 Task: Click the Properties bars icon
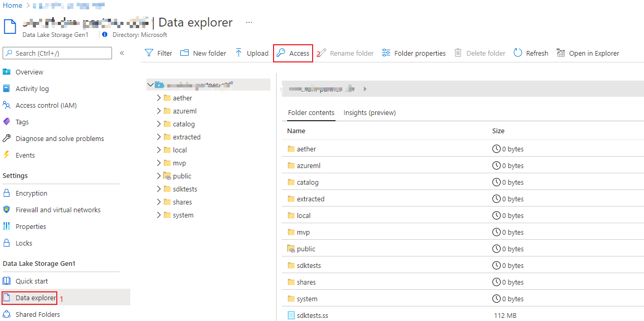pyautogui.click(x=7, y=226)
